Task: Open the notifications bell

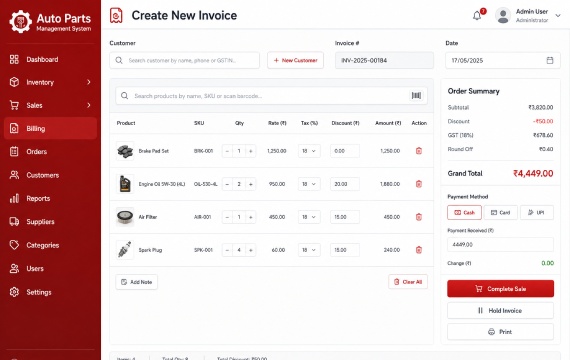Action: click(x=477, y=16)
